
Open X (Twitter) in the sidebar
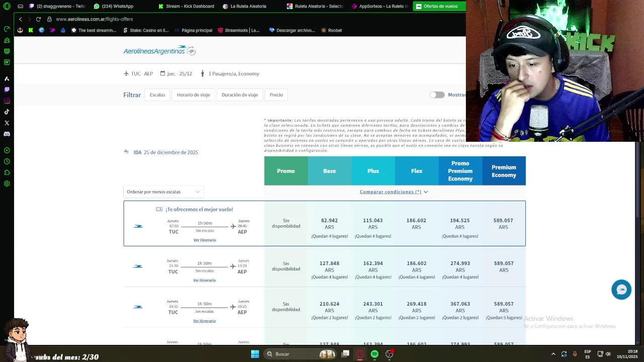pyautogui.click(x=7, y=123)
